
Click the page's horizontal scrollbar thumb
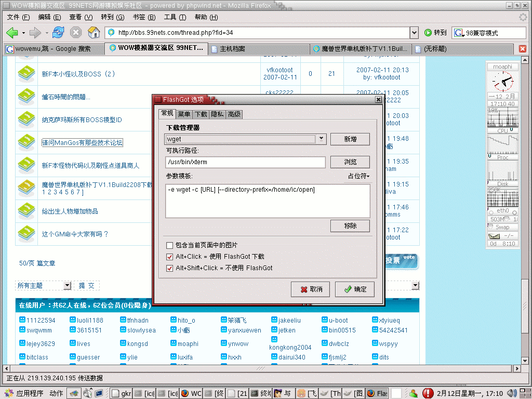(x=260, y=368)
